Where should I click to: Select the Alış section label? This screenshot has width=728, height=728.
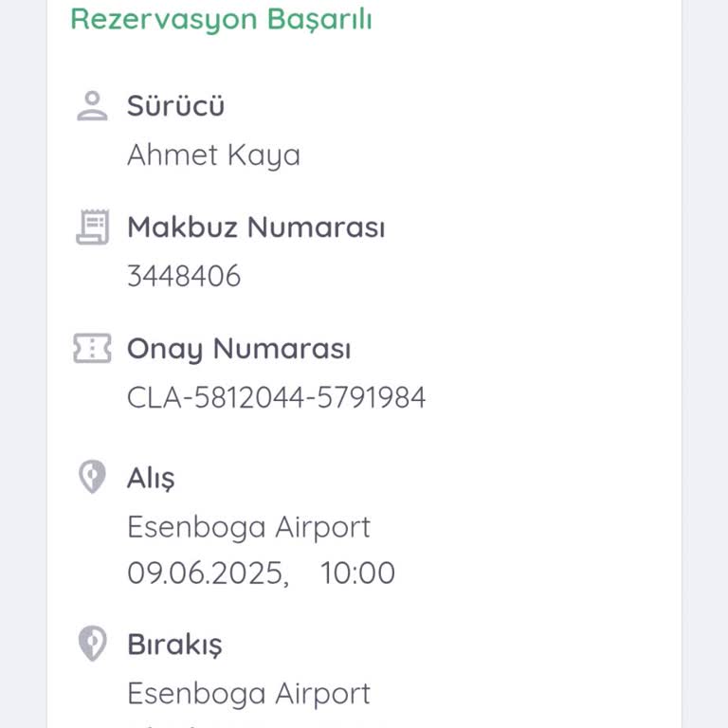point(151,478)
